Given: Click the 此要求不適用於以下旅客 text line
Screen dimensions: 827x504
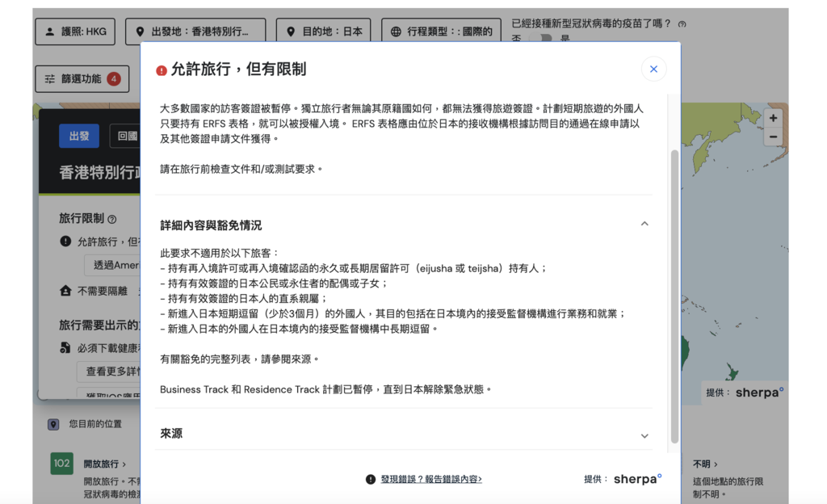Looking at the screenshot, I should [219, 253].
